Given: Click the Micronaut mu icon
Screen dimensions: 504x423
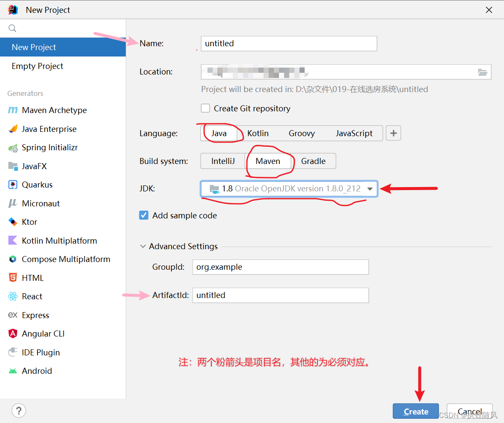Looking at the screenshot, I should [13, 203].
